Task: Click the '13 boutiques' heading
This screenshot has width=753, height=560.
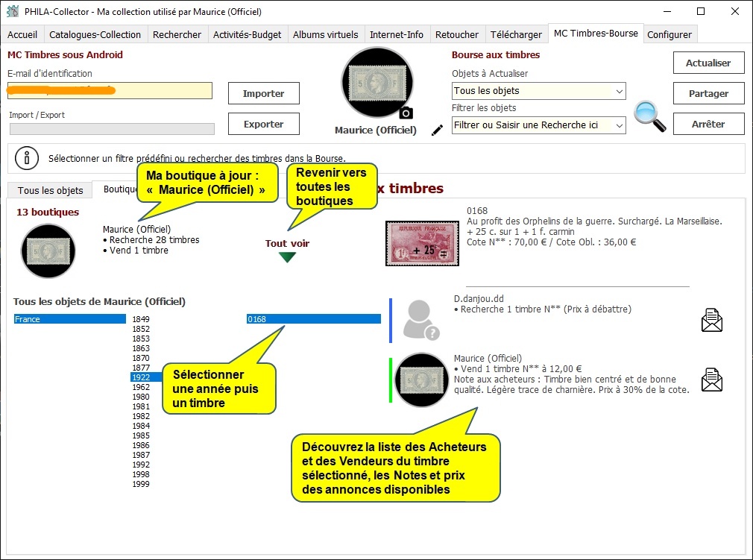Action: coord(48,212)
